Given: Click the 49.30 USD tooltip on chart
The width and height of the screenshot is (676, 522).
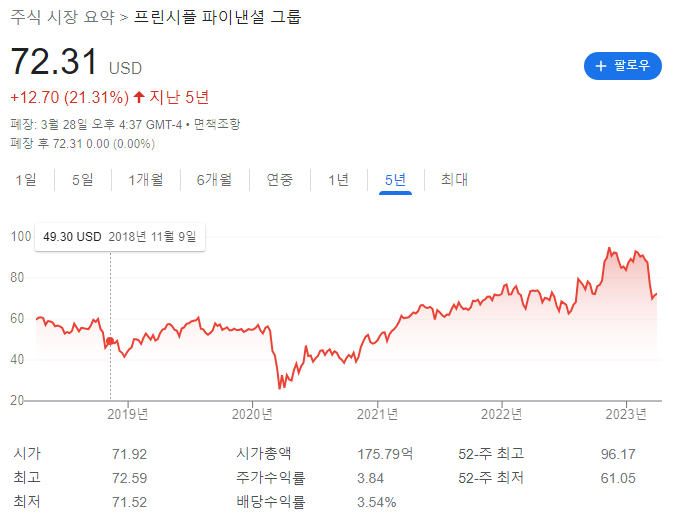Looking at the screenshot, I should [x=120, y=237].
